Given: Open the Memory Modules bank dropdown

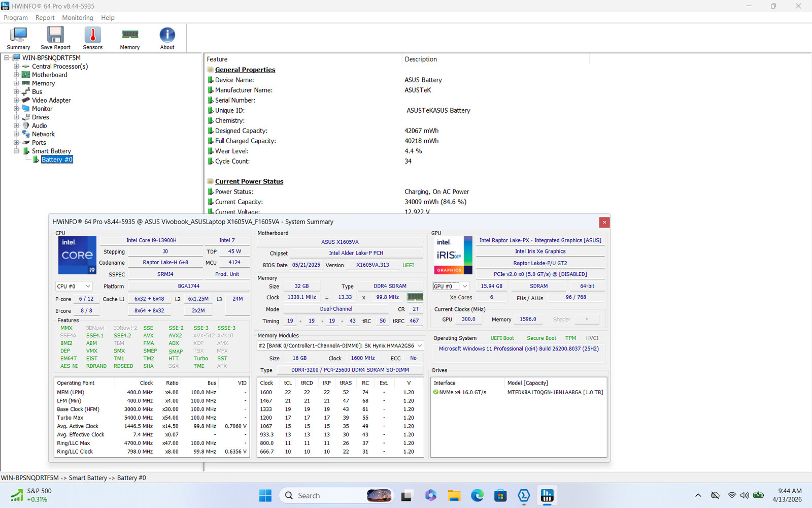Looking at the screenshot, I should (x=340, y=345).
